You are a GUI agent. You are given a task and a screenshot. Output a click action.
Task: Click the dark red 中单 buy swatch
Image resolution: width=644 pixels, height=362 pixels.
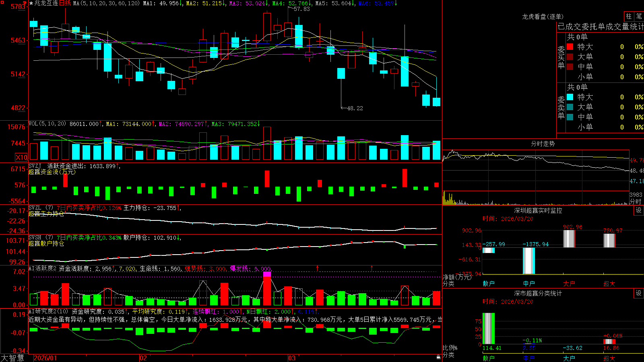(x=570, y=67)
